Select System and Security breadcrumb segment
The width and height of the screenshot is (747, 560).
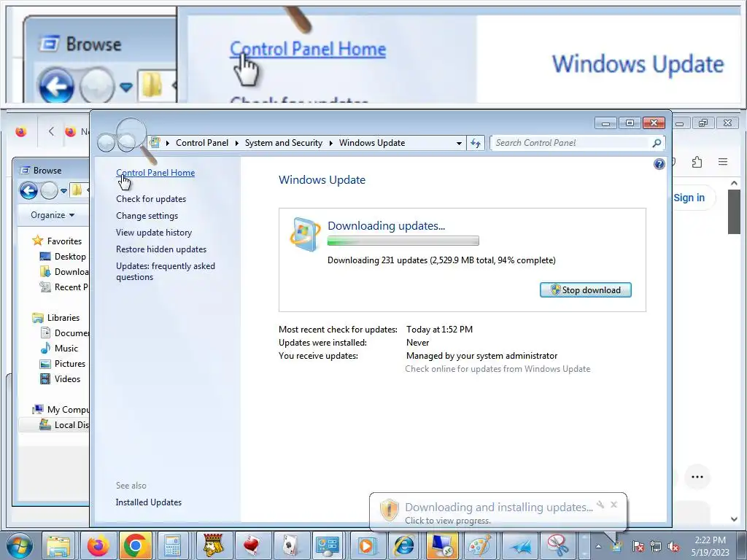(284, 143)
